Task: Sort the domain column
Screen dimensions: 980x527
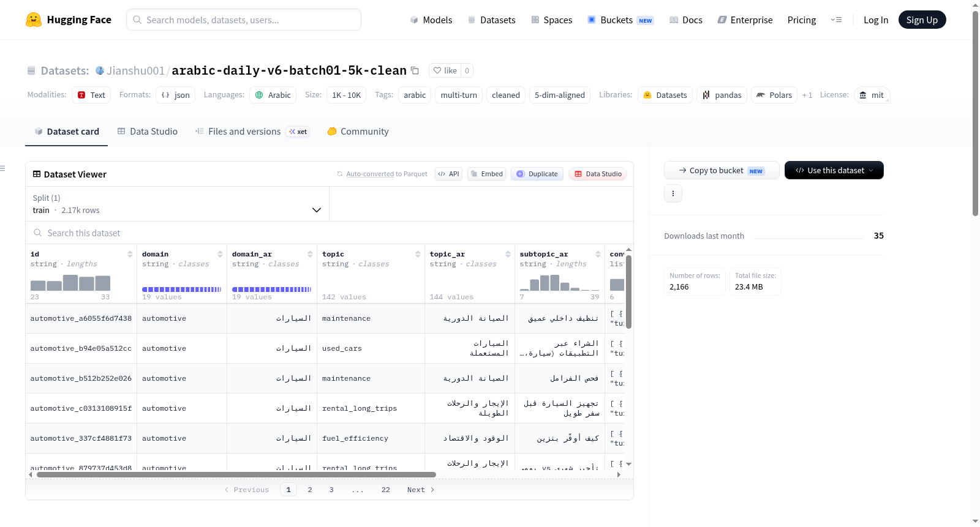Action: [x=220, y=254]
